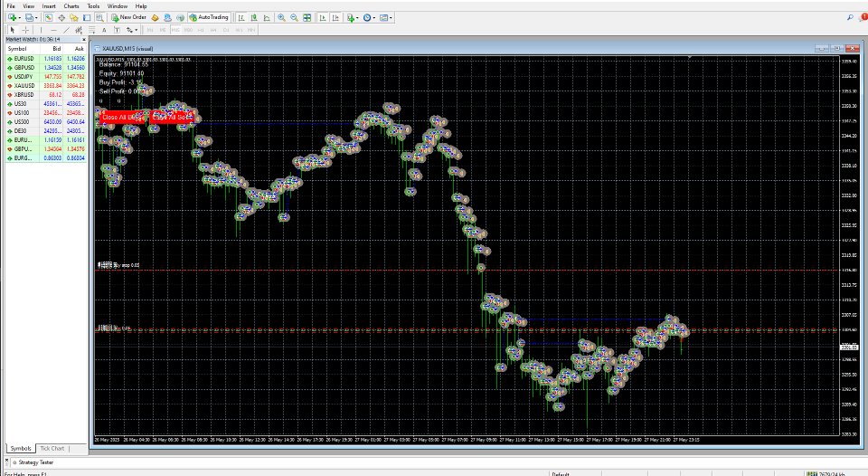Switch to the Symbols tab
The width and height of the screenshot is (868, 476).
click(x=21, y=448)
